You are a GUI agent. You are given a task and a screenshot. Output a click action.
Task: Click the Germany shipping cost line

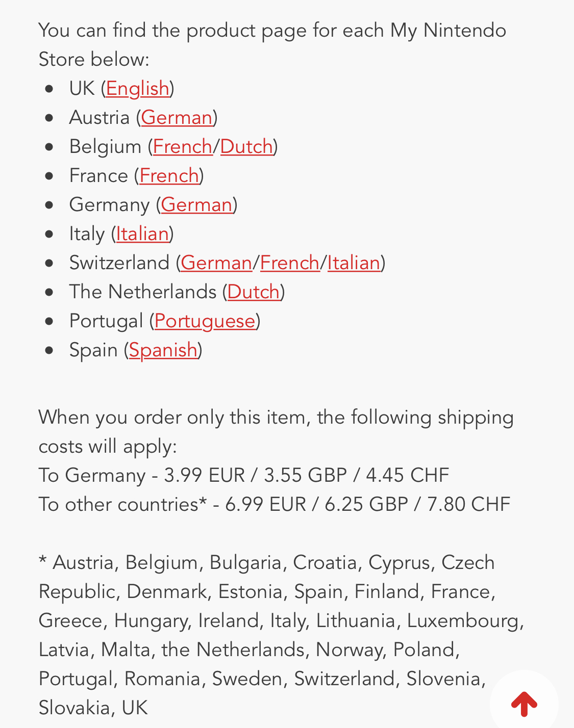(244, 475)
